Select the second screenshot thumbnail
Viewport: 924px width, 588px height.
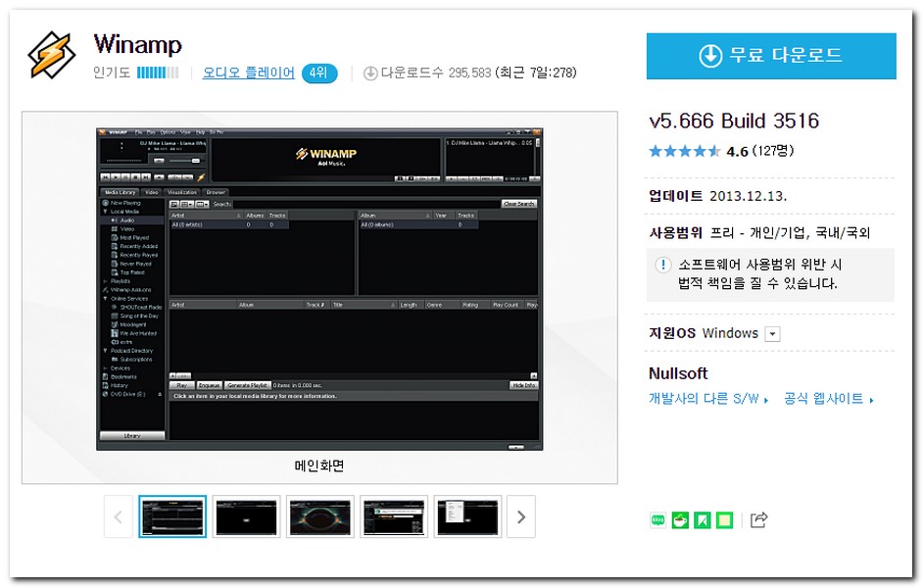click(x=246, y=516)
